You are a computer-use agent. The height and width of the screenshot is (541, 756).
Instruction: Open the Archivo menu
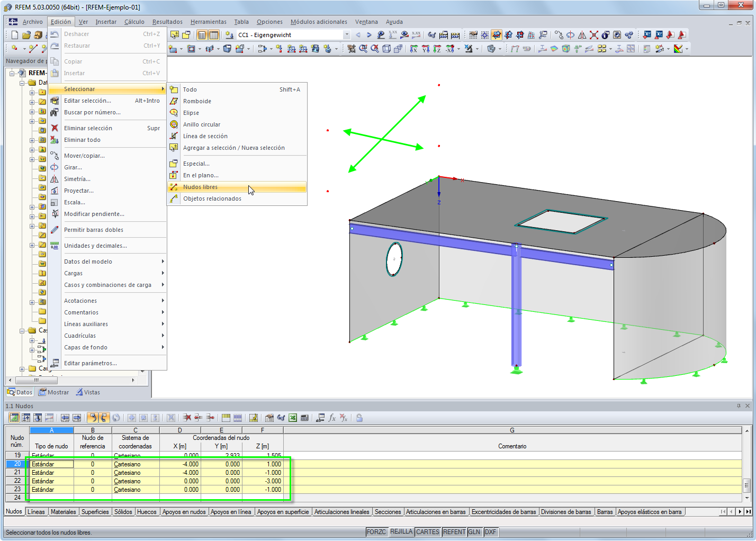coord(33,22)
